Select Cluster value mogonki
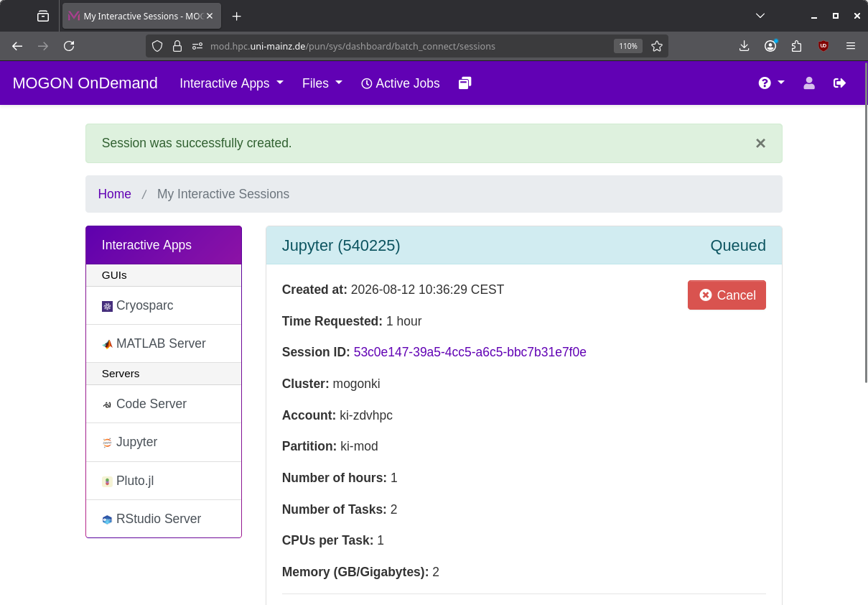868x605 pixels. (x=357, y=384)
